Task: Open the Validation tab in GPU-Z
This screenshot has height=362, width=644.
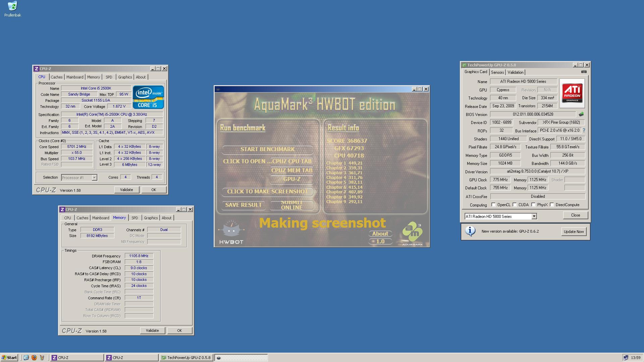Action: point(515,72)
